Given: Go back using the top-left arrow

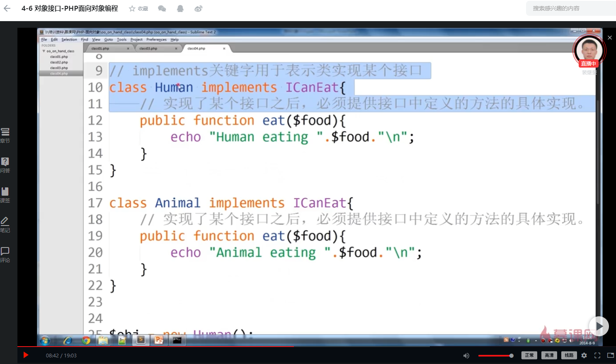Looking at the screenshot, I should pos(7,8).
